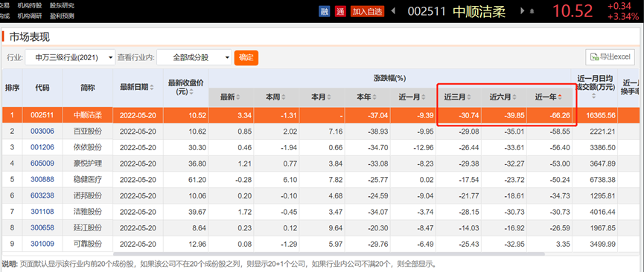Click the 加入自选 add-to-watchlist button
Image resolution: width=644 pixels, height=272 pixels.
[367, 11]
